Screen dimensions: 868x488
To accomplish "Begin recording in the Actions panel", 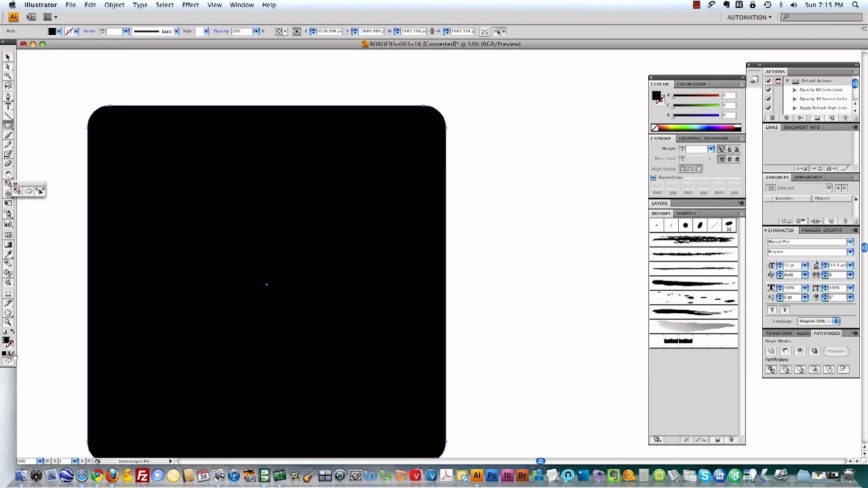I will pos(786,118).
